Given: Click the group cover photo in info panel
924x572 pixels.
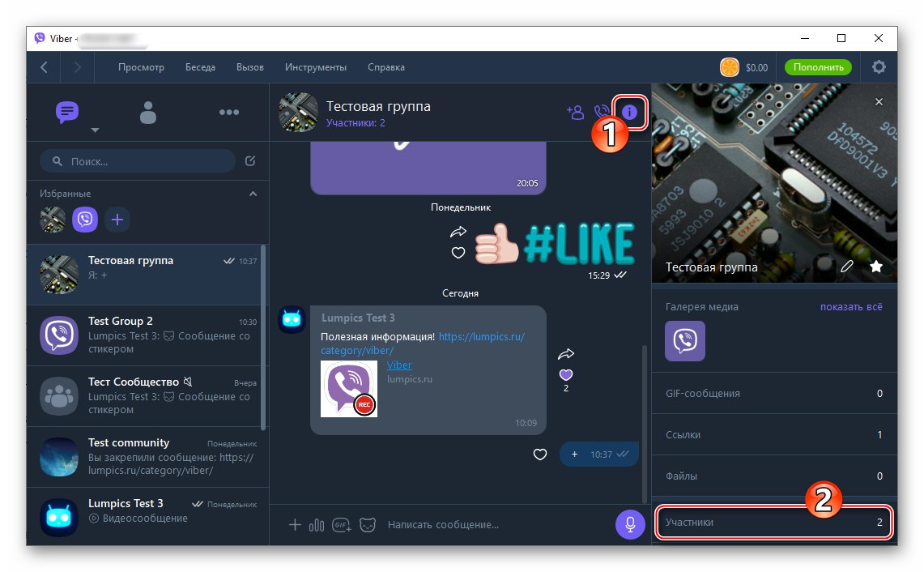Looking at the screenshot, I should [x=773, y=183].
